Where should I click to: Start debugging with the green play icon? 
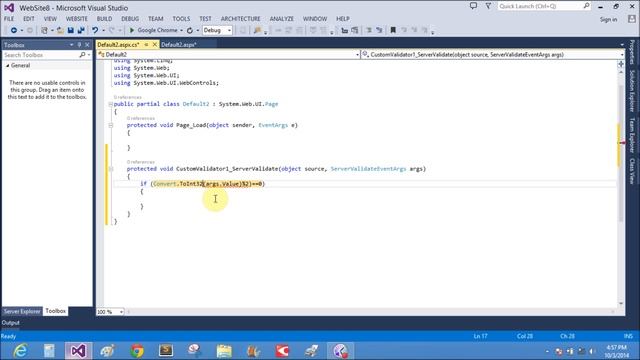point(132,30)
